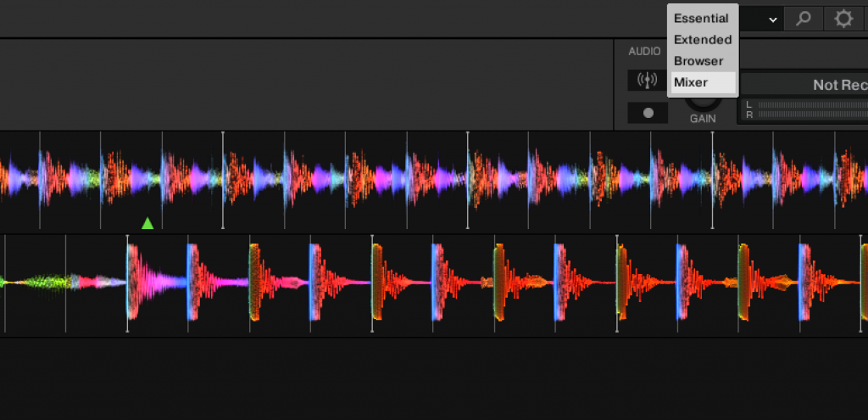Click the L/R recording level meter
This screenshot has width=868, height=420.
coord(806,109)
